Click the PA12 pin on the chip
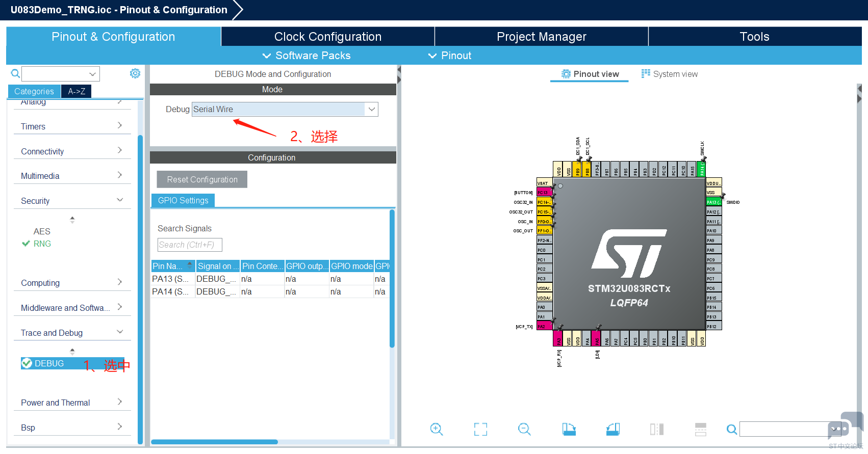Viewport: 868px width, 454px height. coord(714,212)
